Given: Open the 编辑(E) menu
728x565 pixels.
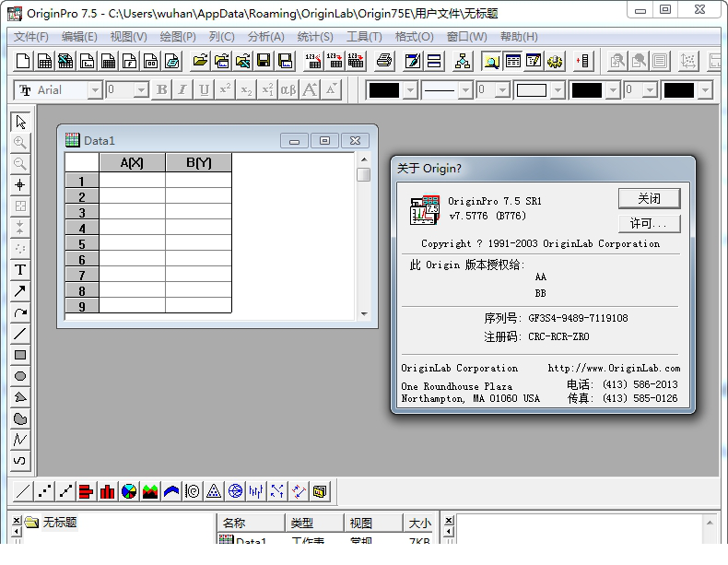Looking at the screenshot, I should pos(79,37).
